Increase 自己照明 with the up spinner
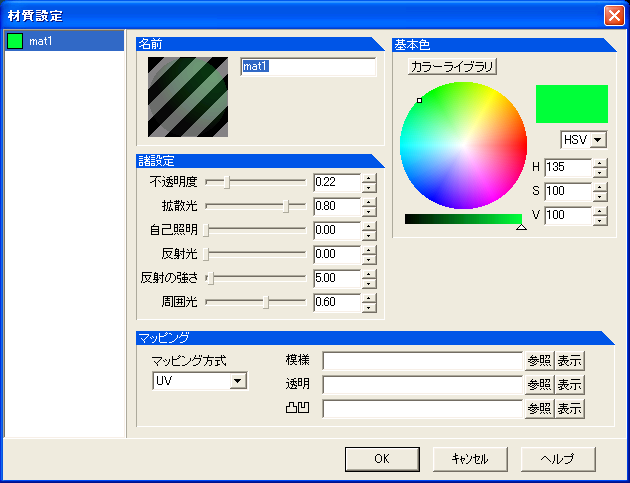The image size is (630, 483). [x=369, y=226]
